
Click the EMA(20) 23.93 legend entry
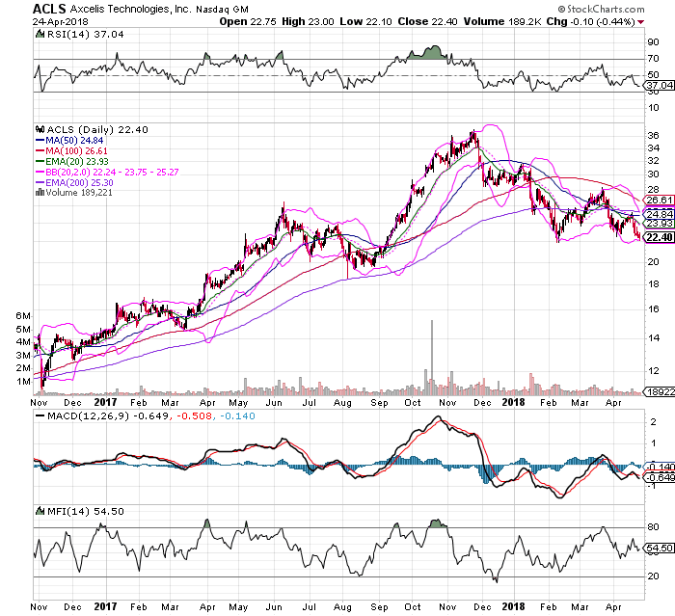(x=72, y=161)
